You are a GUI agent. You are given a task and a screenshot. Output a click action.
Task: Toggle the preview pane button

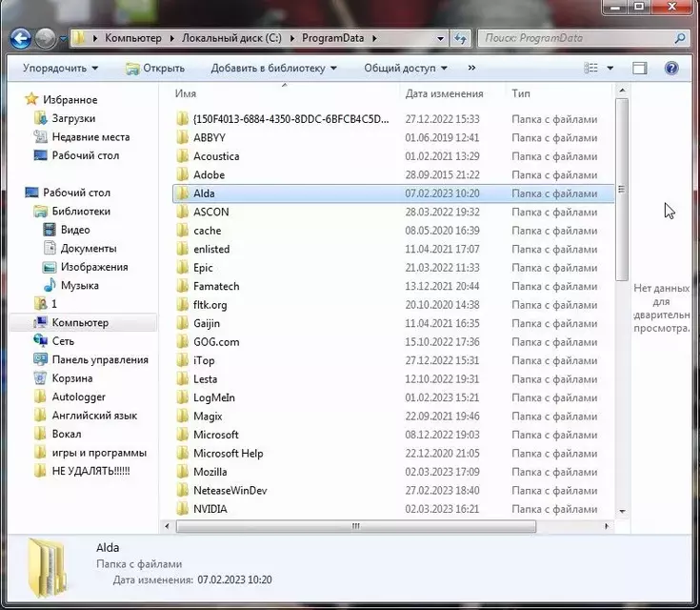pos(640,69)
